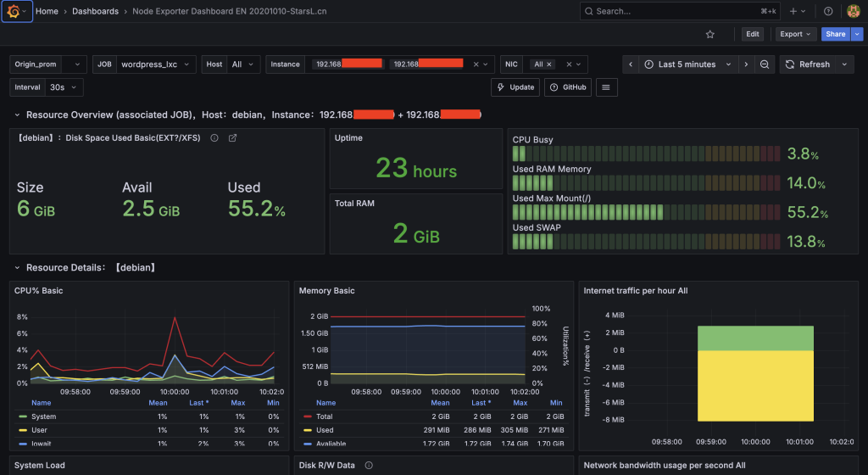Expand the JOB wordpress_lxc dropdown

pyautogui.click(x=156, y=64)
